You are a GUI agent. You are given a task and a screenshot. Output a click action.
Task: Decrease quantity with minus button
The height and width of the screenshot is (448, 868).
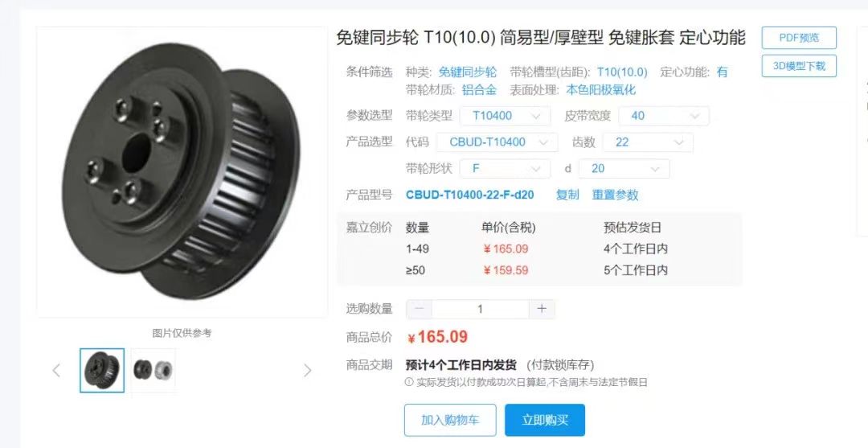click(419, 309)
